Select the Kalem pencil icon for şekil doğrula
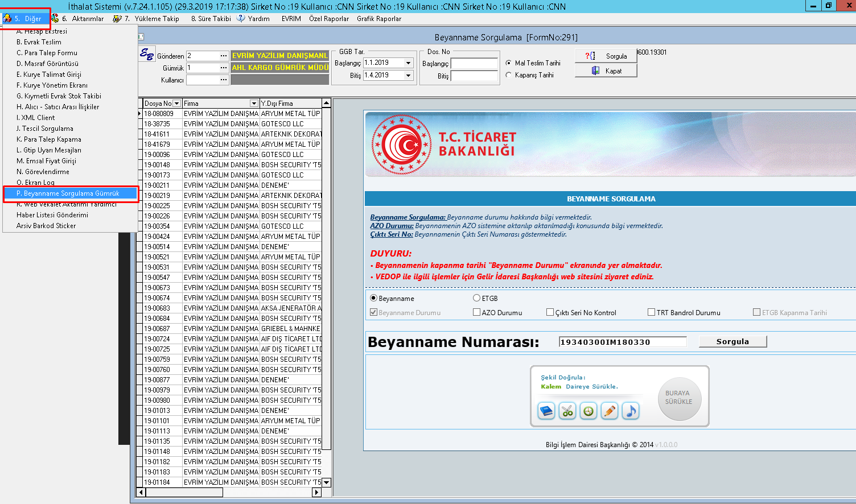The height and width of the screenshot is (504, 856). click(x=609, y=411)
